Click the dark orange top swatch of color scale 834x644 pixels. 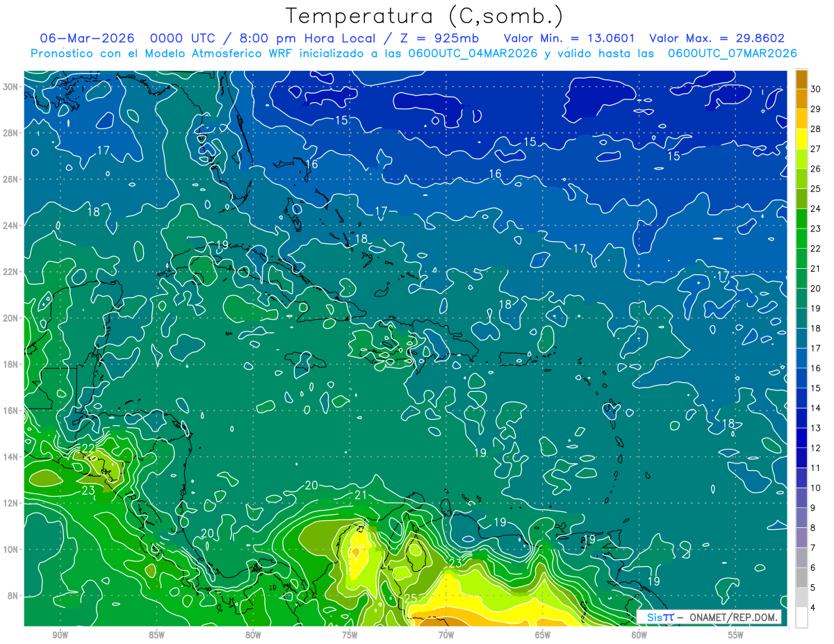(802, 79)
